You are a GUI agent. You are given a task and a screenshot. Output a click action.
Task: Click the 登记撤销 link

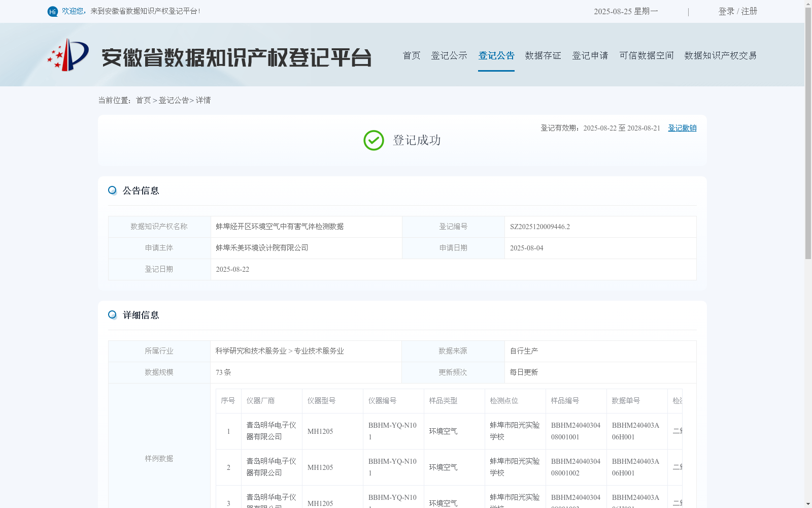point(682,128)
